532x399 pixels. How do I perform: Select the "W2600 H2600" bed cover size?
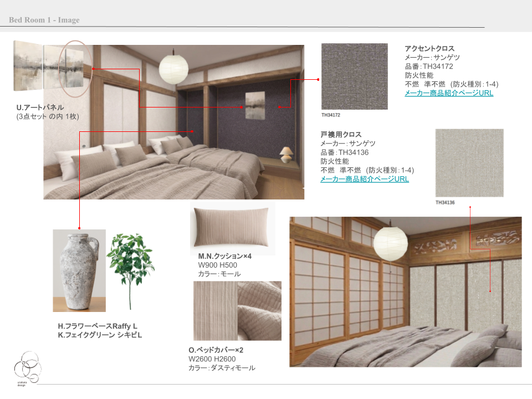(x=212, y=359)
